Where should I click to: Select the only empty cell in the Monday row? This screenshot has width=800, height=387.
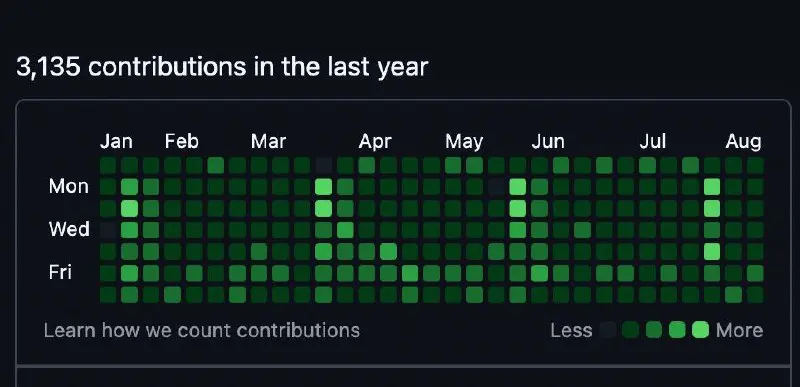[x=496, y=187]
